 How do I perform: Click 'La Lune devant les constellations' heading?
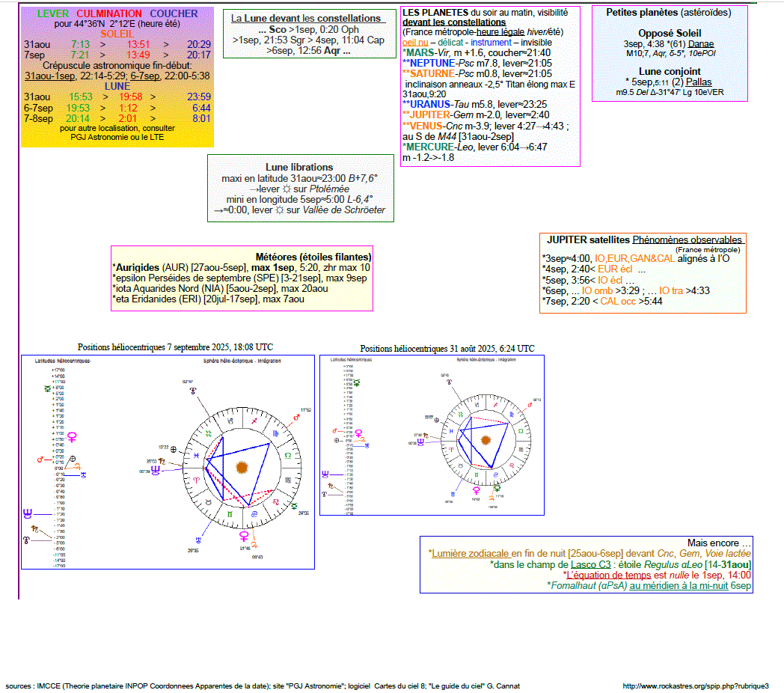307,18
